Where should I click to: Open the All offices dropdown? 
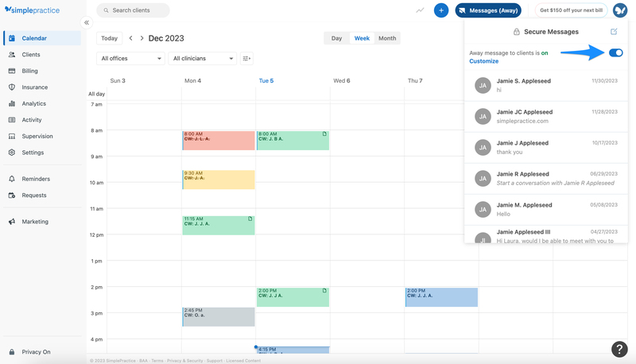130,58
